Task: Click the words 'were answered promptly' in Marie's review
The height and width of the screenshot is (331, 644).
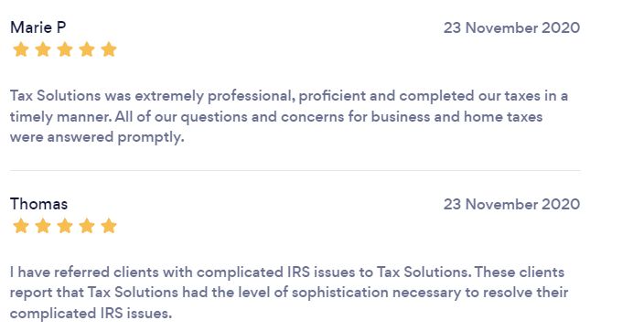Action: (97, 137)
